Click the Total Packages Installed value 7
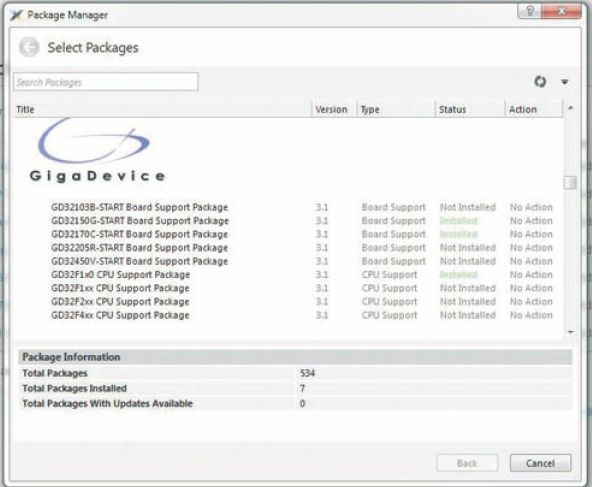The width and height of the screenshot is (592, 487). click(x=302, y=388)
